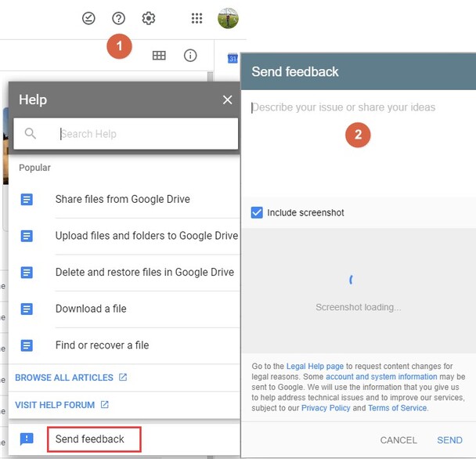This screenshot has width=476, height=459.
Task: Open the Privacy Policy link
Action: [326, 408]
